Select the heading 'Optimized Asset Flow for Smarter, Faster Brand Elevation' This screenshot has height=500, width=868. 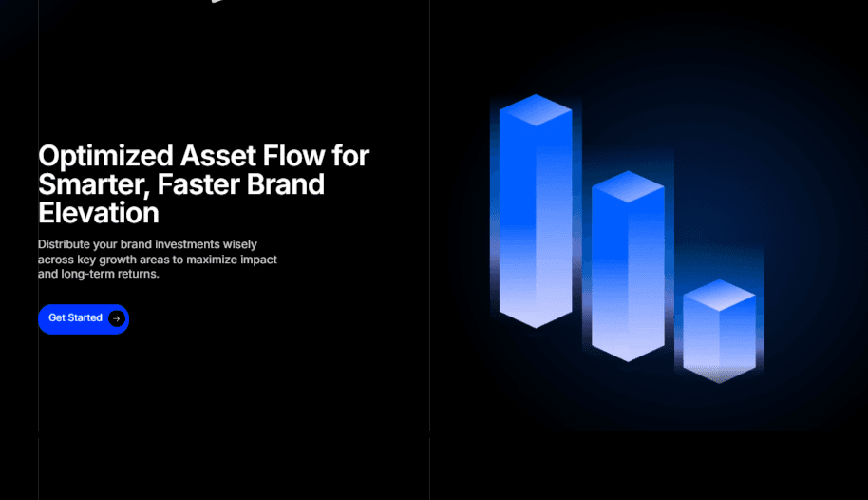coord(203,184)
